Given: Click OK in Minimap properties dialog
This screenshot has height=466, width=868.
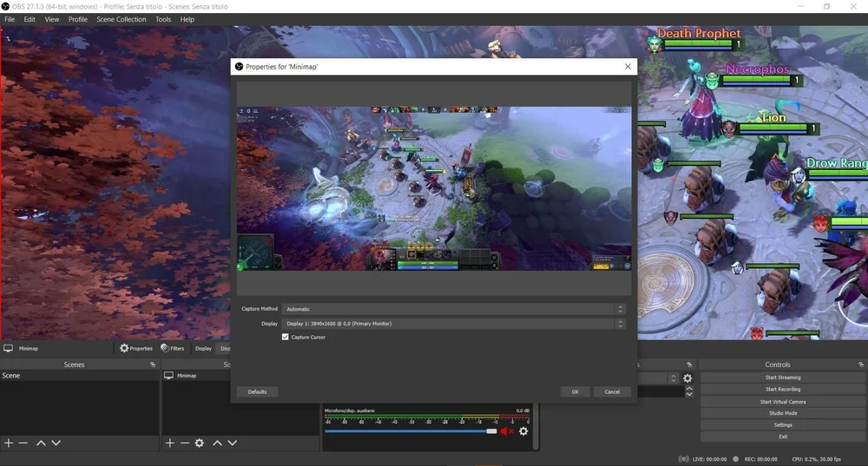Looking at the screenshot, I should point(575,392).
